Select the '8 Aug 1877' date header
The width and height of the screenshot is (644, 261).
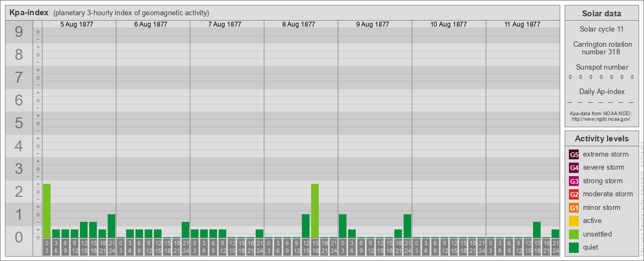click(299, 24)
